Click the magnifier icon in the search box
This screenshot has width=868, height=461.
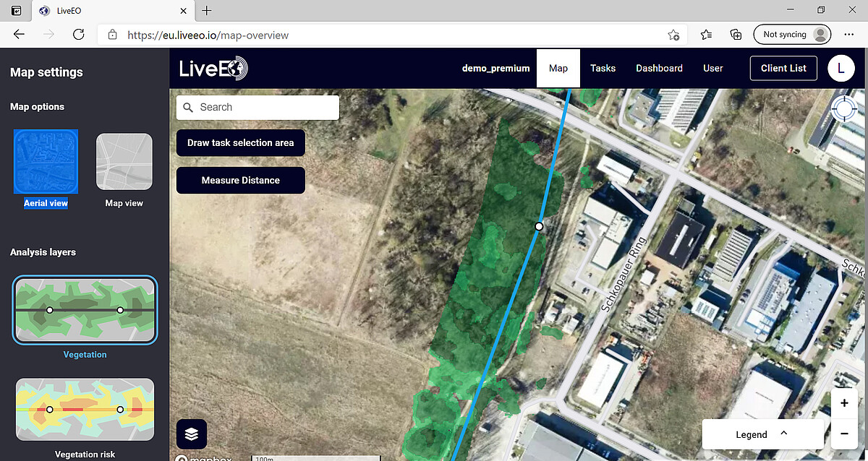tap(190, 107)
